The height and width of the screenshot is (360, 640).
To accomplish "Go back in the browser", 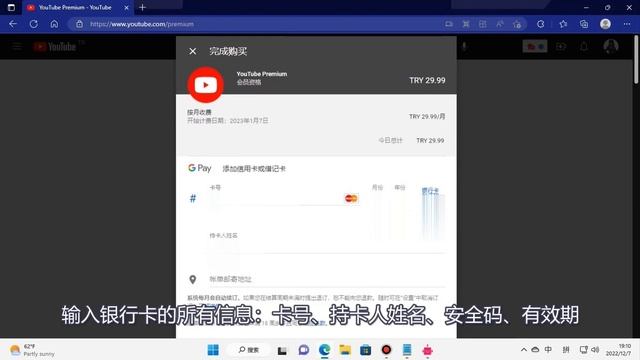I will click(x=13, y=24).
